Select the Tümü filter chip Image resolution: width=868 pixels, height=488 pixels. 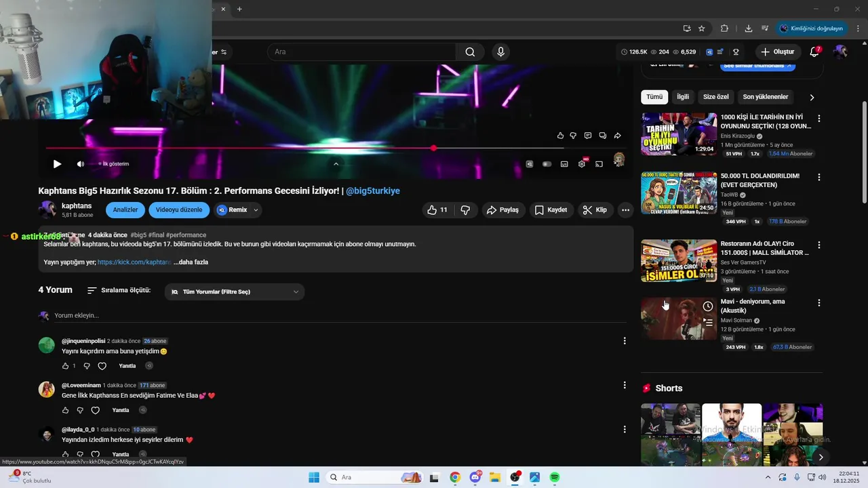654,97
